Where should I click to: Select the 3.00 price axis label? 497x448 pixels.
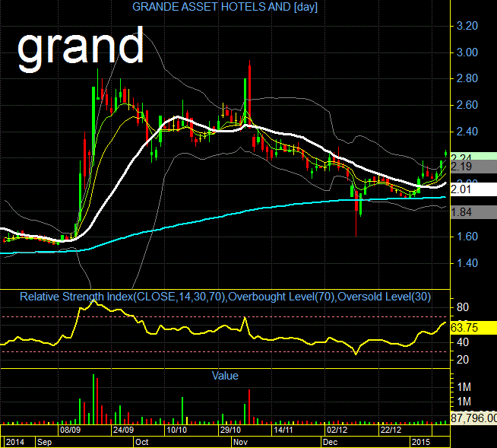tap(467, 52)
